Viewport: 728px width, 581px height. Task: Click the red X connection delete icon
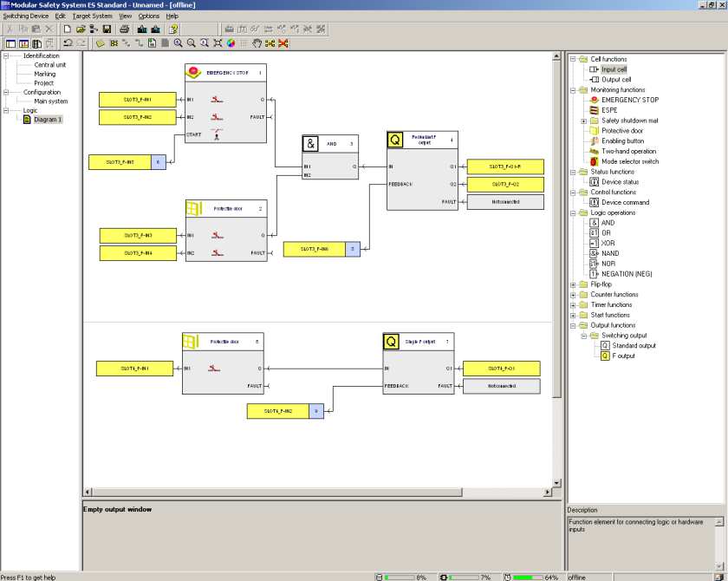point(283,43)
